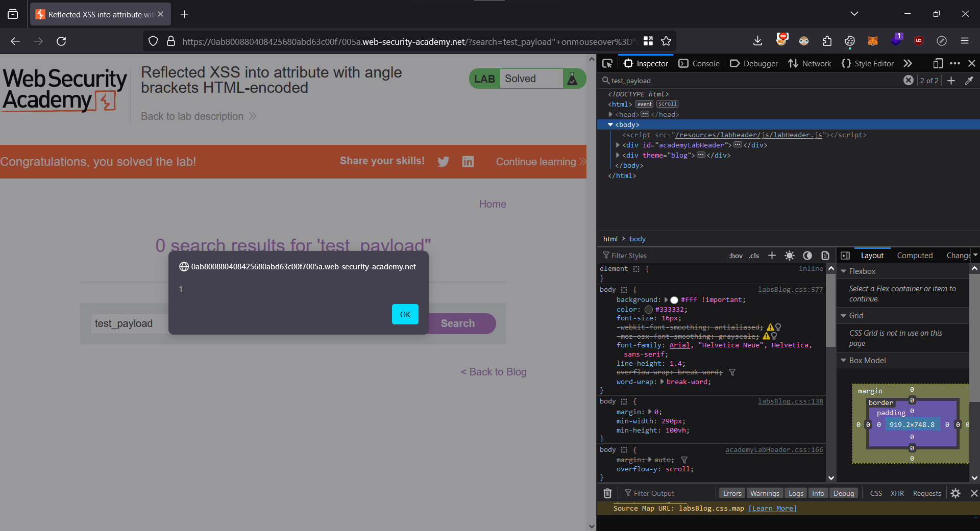Open uBlock Origin extension icon
Screen dimensions: 980x531
click(919, 41)
